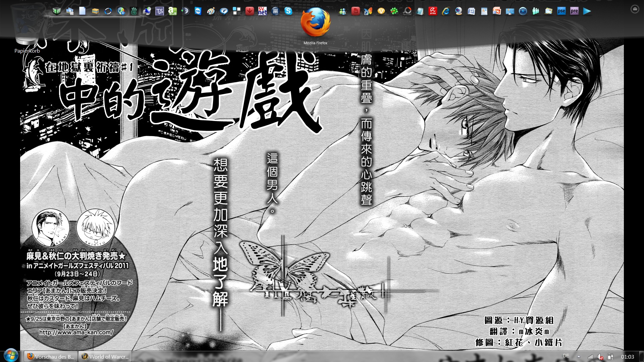The image size is (644, 362).
Task: Launch PhotoScape from the dock
Action: [x=407, y=11]
